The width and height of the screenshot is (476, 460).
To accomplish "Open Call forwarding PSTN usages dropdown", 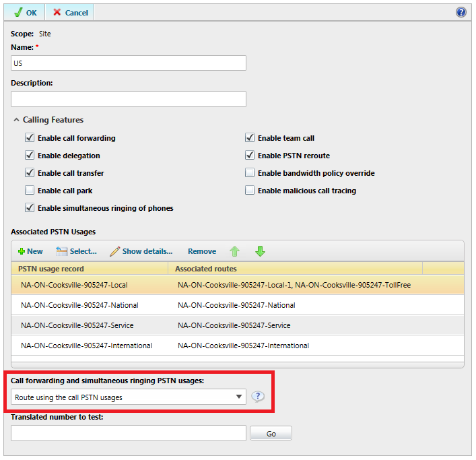I will click(129, 397).
